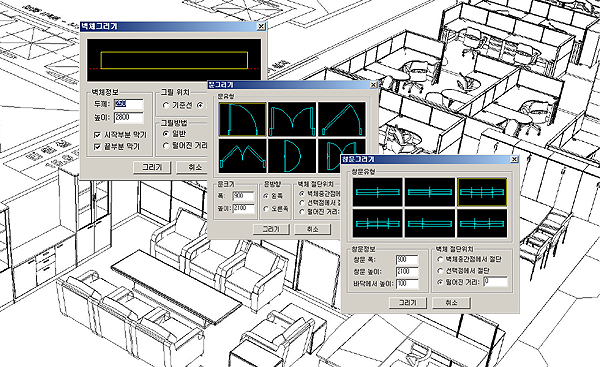
Task: Select the half-circle door type thumbnail
Action: [x=292, y=155]
